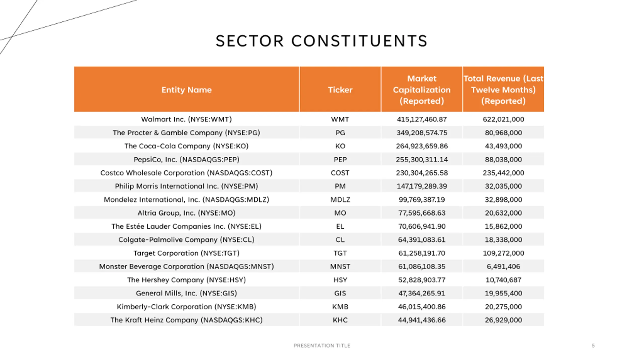The height and width of the screenshot is (362, 644).
Task: Click the PM ticker cell
Action: 340,186
